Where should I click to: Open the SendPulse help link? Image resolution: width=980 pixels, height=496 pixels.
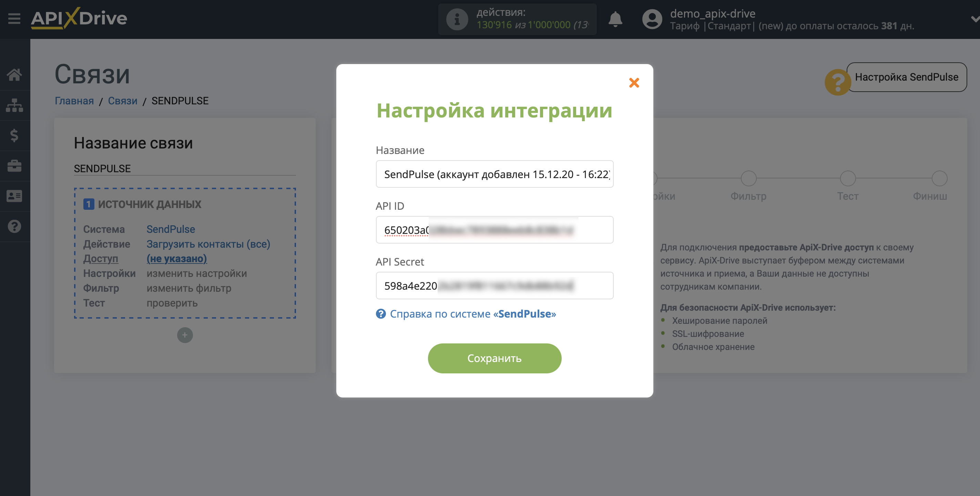473,314
